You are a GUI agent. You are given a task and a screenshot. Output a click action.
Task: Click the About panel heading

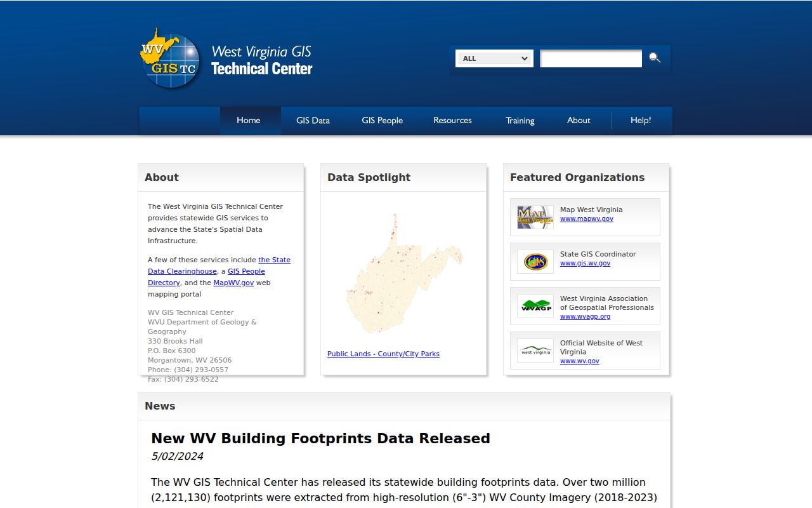(x=162, y=177)
